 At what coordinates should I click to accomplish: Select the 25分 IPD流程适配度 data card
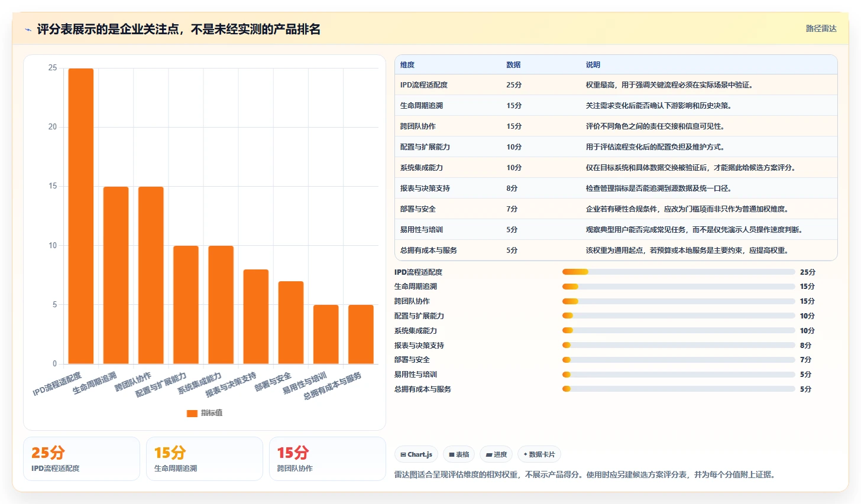82,459
